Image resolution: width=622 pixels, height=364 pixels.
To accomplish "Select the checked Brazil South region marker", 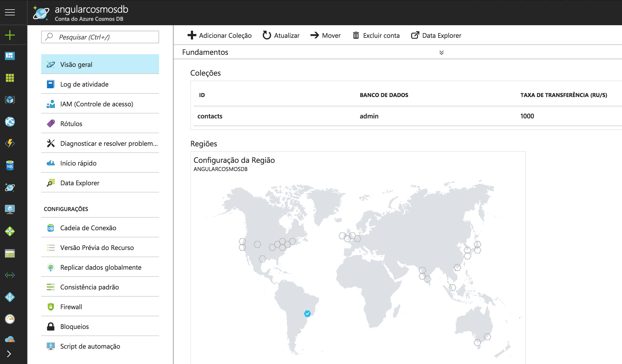I will click(x=307, y=313).
